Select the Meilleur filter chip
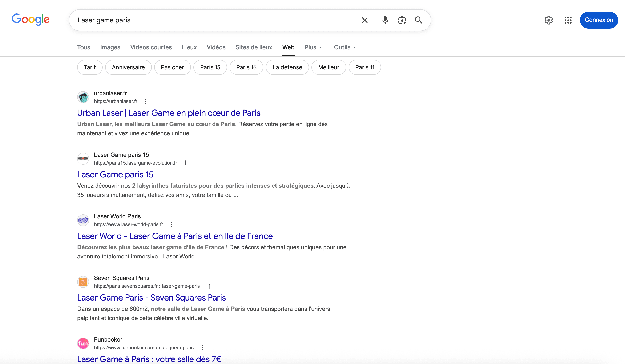The width and height of the screenshot is (625, 364). (x=329, y=67)
